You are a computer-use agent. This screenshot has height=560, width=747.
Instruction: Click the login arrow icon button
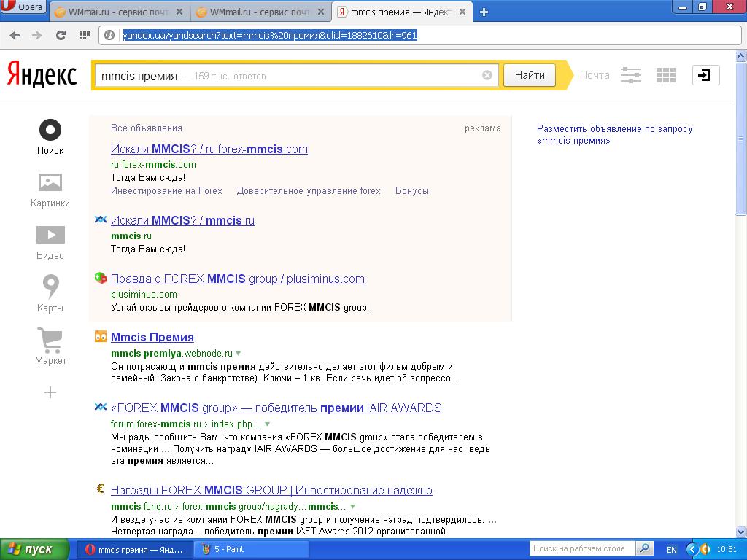click(705, 75)
